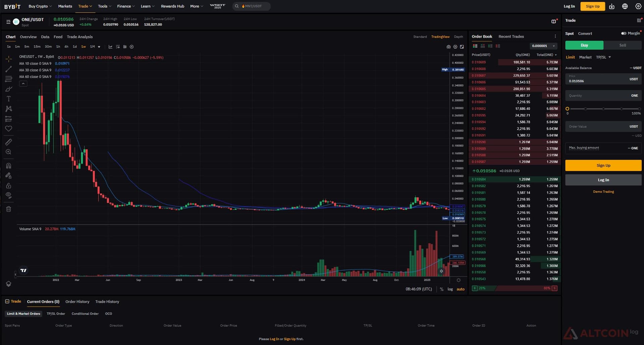Click the quantity percentage slider handle
644x345 pixels.
tap(567, 109)
